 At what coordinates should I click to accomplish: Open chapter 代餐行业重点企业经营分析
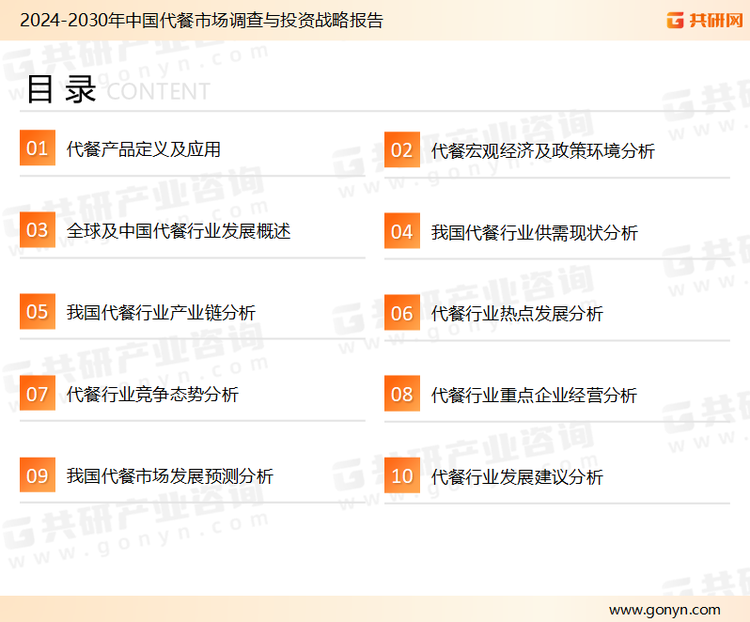(534, 395)
